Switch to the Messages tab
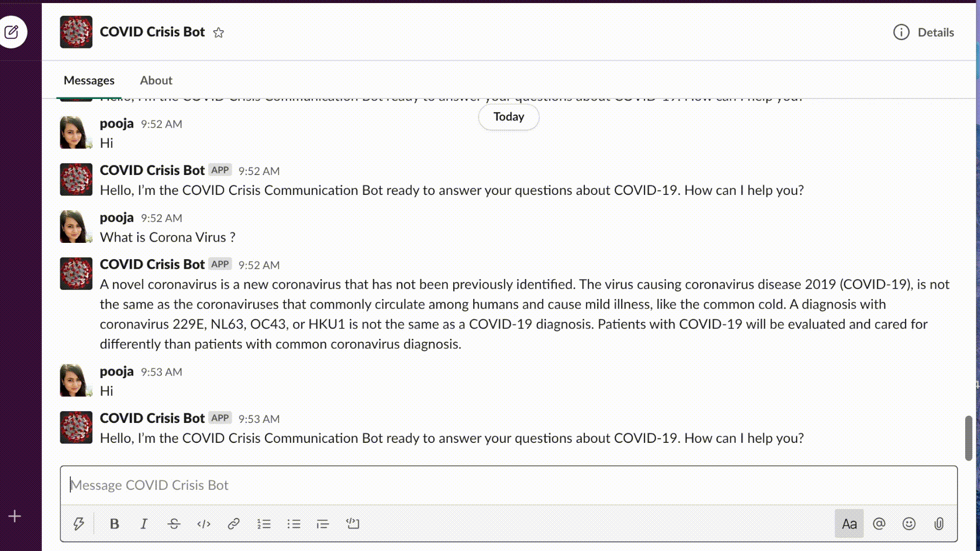The image size is (980, 551). coord(89,80)
